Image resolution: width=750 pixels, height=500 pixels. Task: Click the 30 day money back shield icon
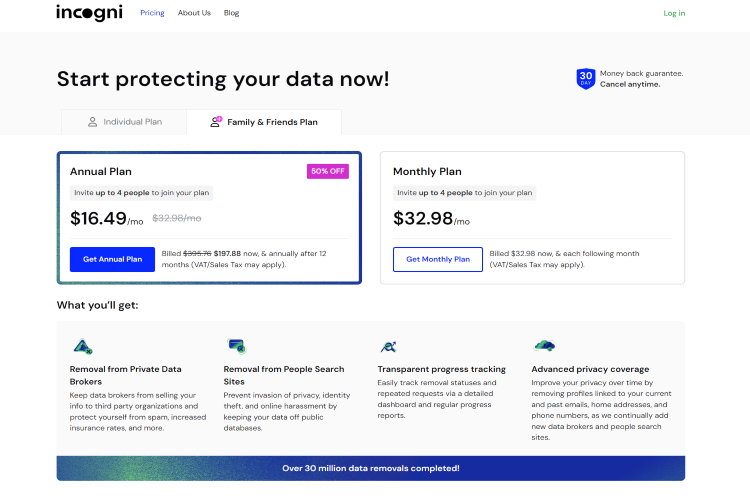pyautogui.click(x=585, y=79)
